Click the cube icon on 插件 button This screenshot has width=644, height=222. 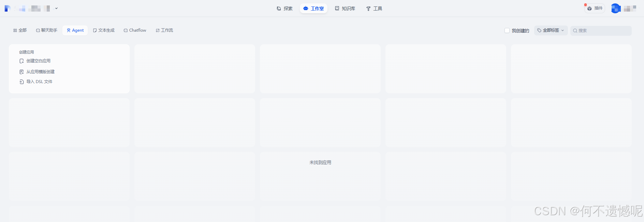(589, 9)
